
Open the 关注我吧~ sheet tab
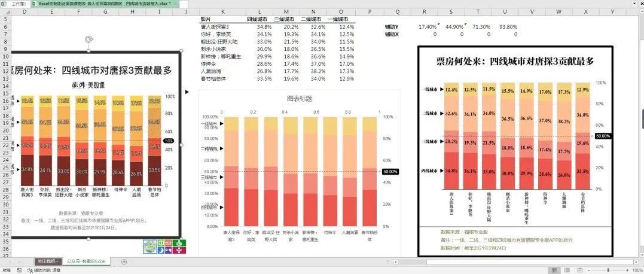point(48,261)
